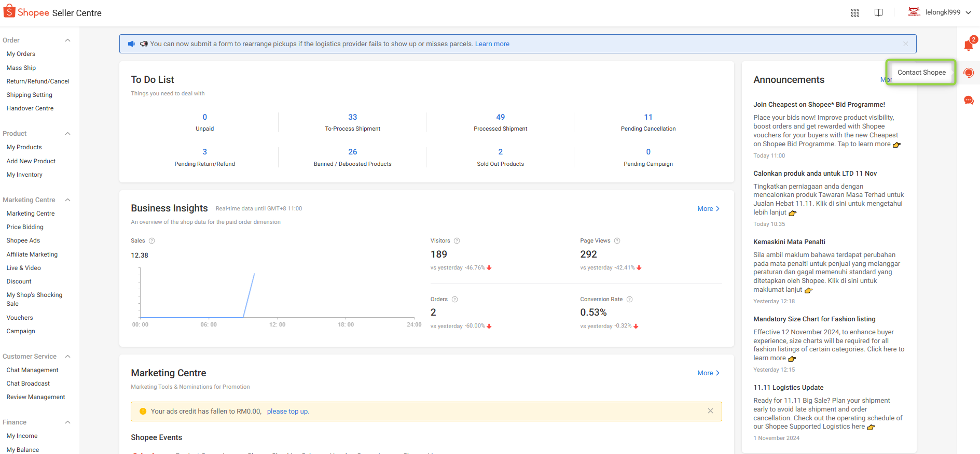
Task: Click Learn more in the pickup notice
Action: [492, 44]
